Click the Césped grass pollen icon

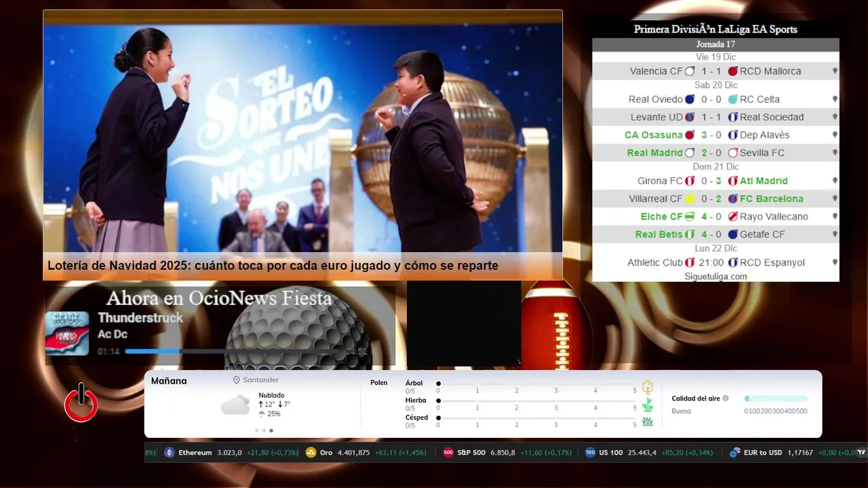pyautogui.click(x=648, y=422)
